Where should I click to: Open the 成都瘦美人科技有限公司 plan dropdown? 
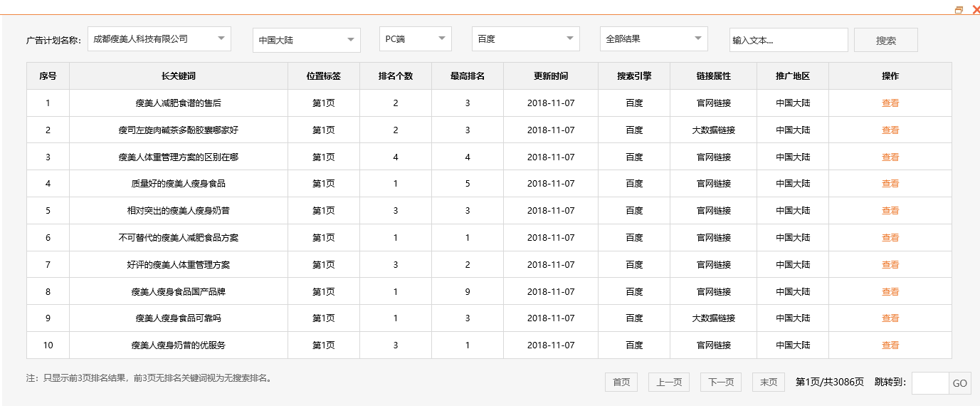click(159, 39)
